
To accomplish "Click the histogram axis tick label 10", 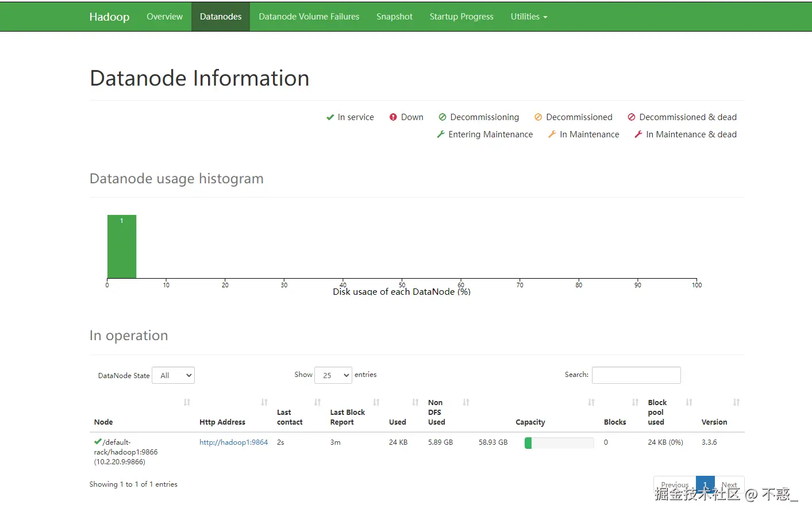I will [166, 285].
